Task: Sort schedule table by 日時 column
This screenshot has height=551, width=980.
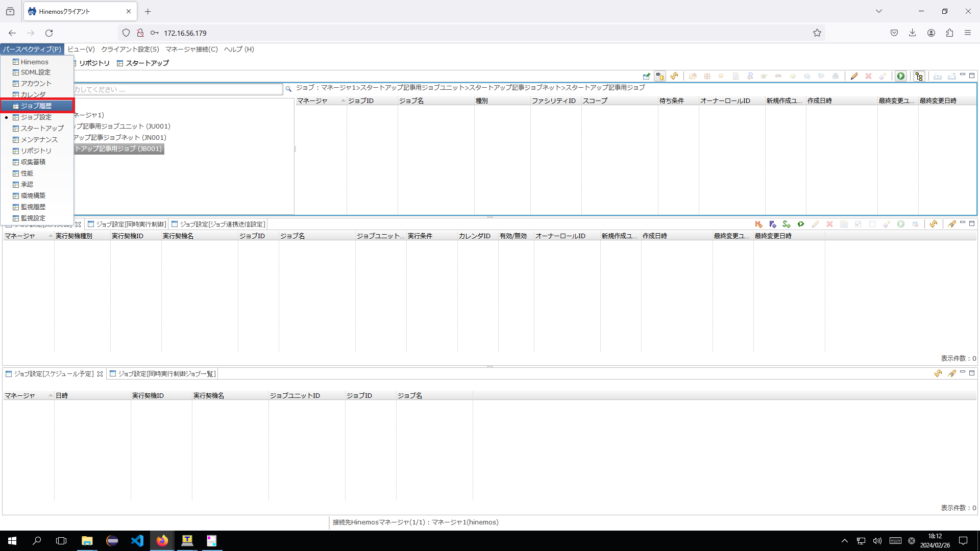Action: point(92,396)
